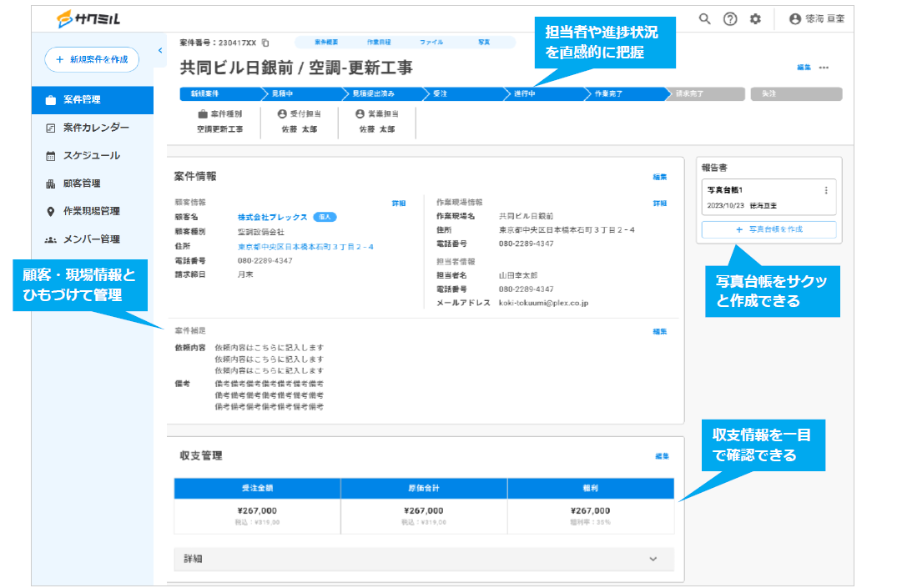The width and height of the screenshot is (897, 588).
Task: Open the customer address link
Action: tap(305, 247)
